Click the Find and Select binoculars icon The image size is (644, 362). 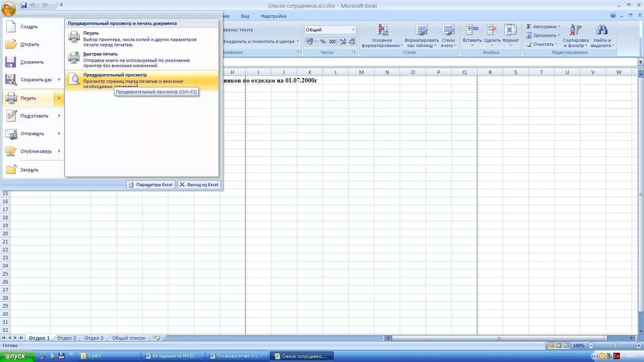pyautogui.click(x=602, y=30)
